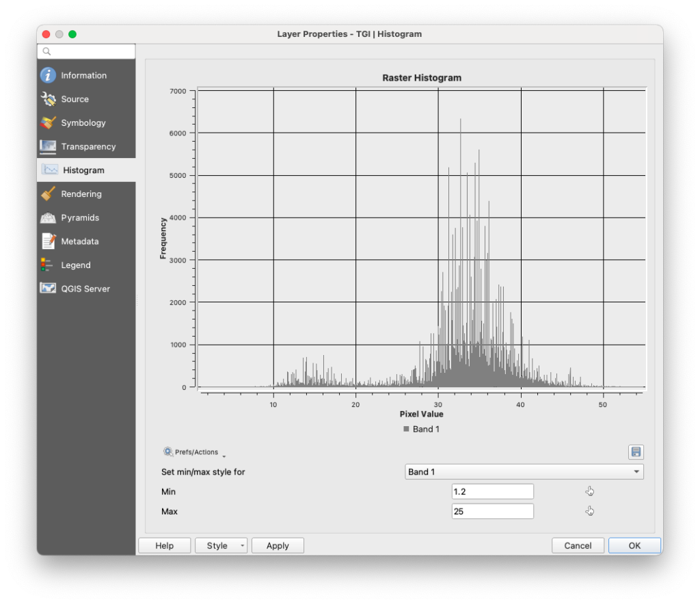The height and width of the screenshot is (604, 700).
Task: Open the Transparency panel icon
Action: point(48,146)
